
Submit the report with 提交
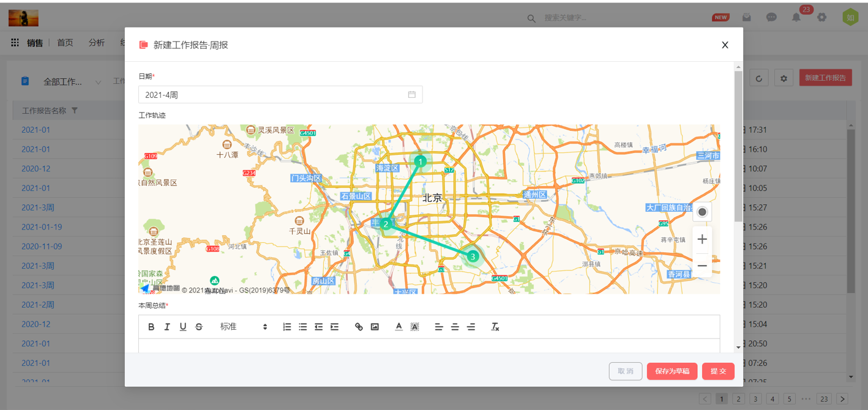coord(718,371)
